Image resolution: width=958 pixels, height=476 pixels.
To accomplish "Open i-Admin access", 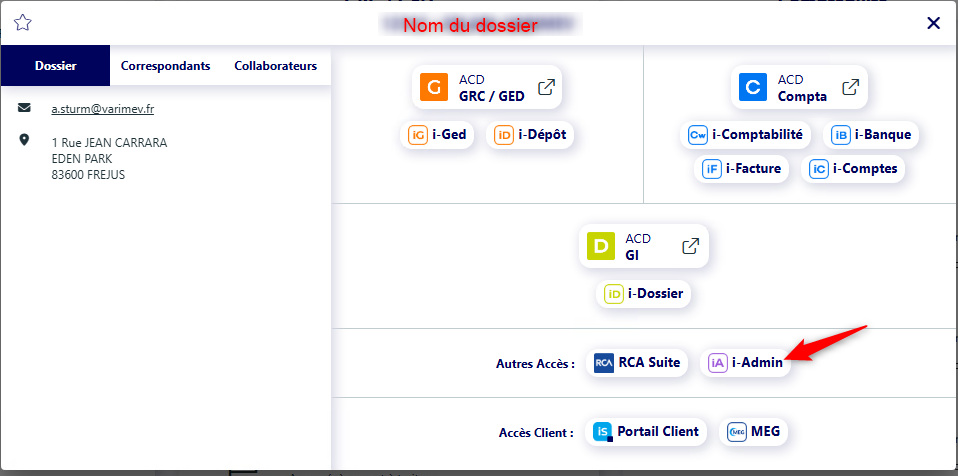I will (x=746, y=363).
